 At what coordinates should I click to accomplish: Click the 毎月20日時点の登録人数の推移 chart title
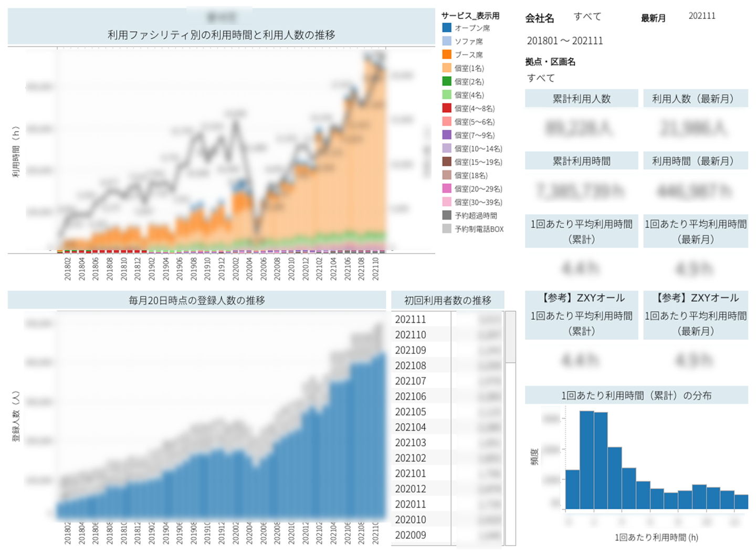pyautogui.click(x=197, y=300)
